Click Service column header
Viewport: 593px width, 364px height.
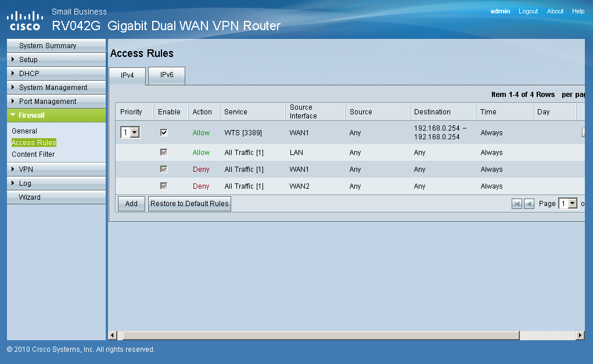(x=252, y=111)
